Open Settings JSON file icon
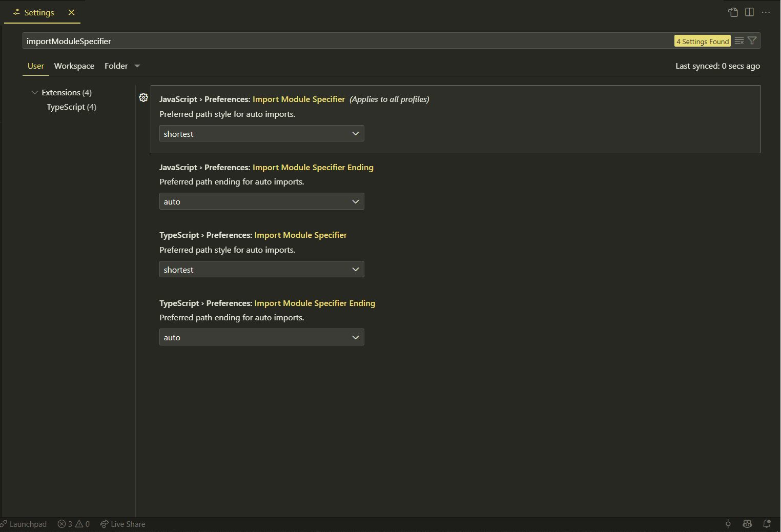Image resolution: width=781 pixels, height=532 pixels. (733, 12)
